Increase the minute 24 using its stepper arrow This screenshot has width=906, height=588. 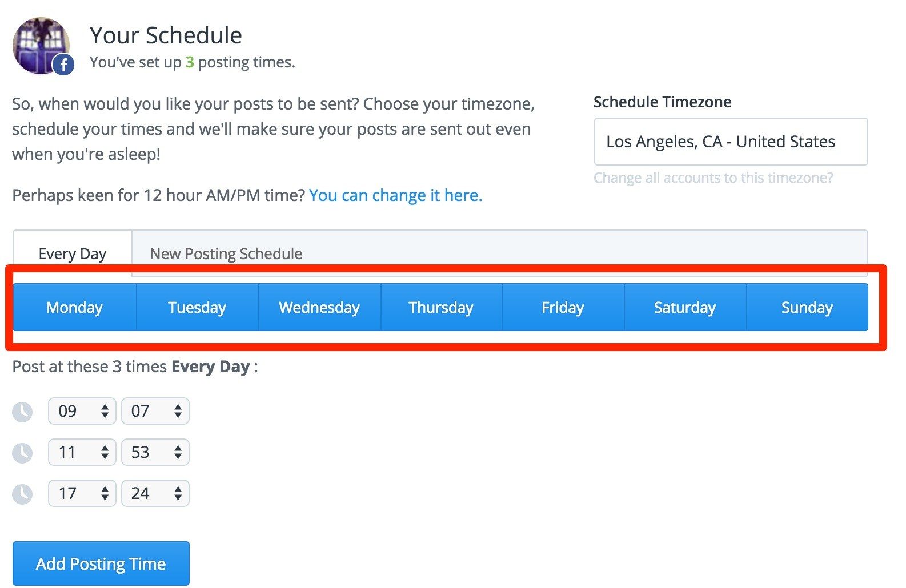pyautogui.click(x=178, y=489)
